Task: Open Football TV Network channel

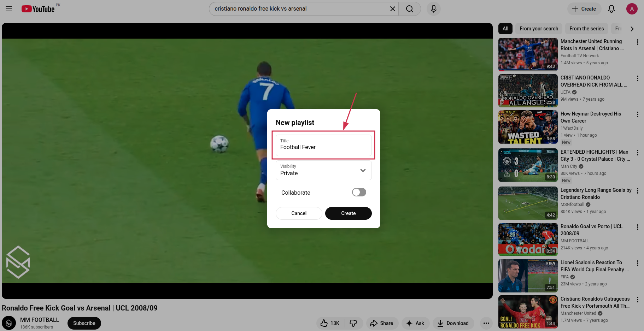Action: (580, 56)
